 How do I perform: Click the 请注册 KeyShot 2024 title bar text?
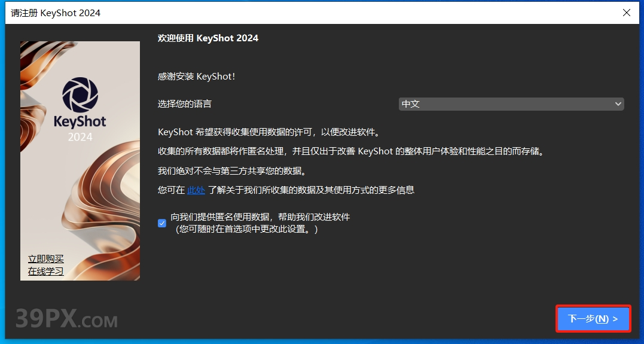56,13
